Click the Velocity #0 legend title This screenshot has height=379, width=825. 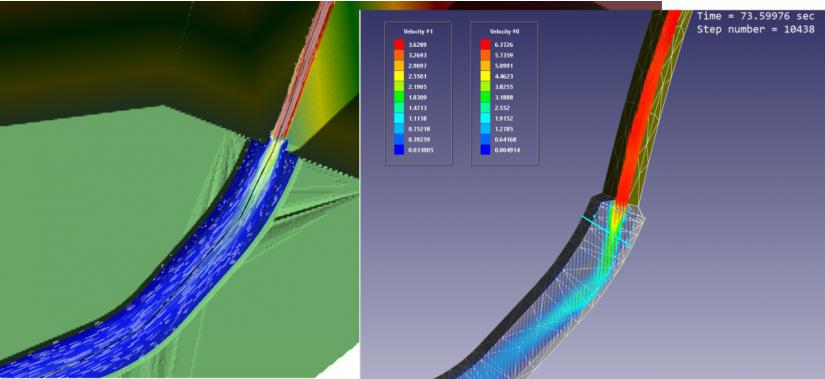(505, 32)
